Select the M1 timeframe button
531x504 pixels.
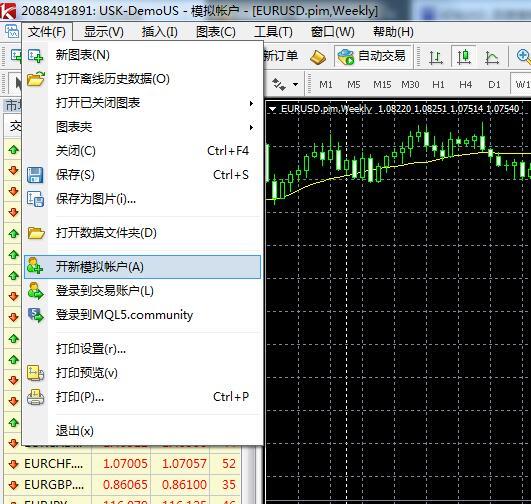click(x=326, y=84)
